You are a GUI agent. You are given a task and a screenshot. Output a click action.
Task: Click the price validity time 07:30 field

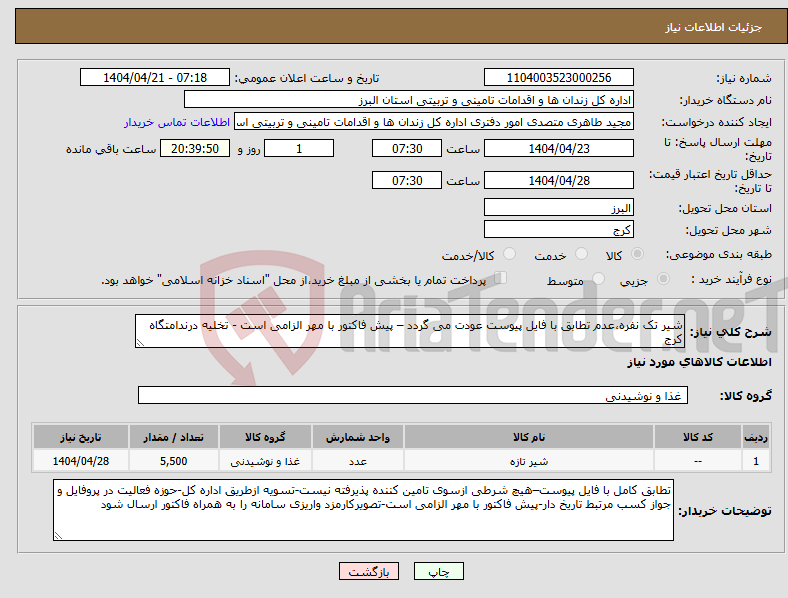[x=407, y=180]
